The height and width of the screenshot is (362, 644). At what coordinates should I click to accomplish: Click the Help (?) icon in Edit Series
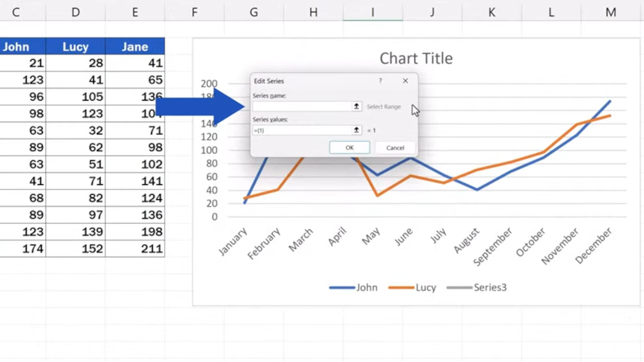(380, 81)
